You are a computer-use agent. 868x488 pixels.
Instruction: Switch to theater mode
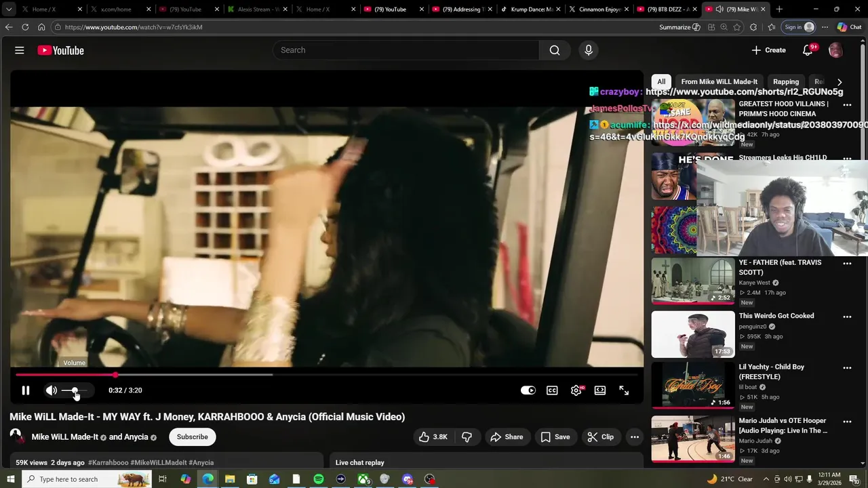pos(600,390)
